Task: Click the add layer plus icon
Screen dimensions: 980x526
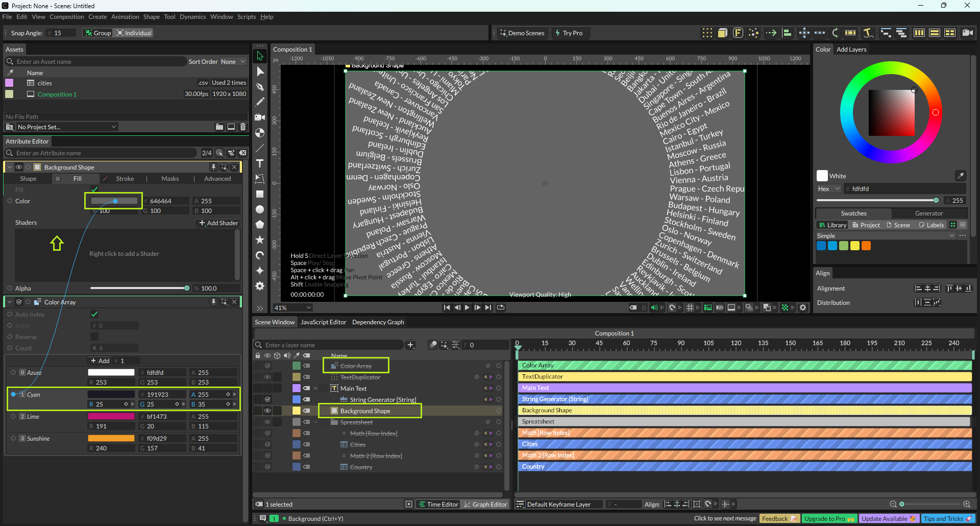Action: tap(410, 345)
